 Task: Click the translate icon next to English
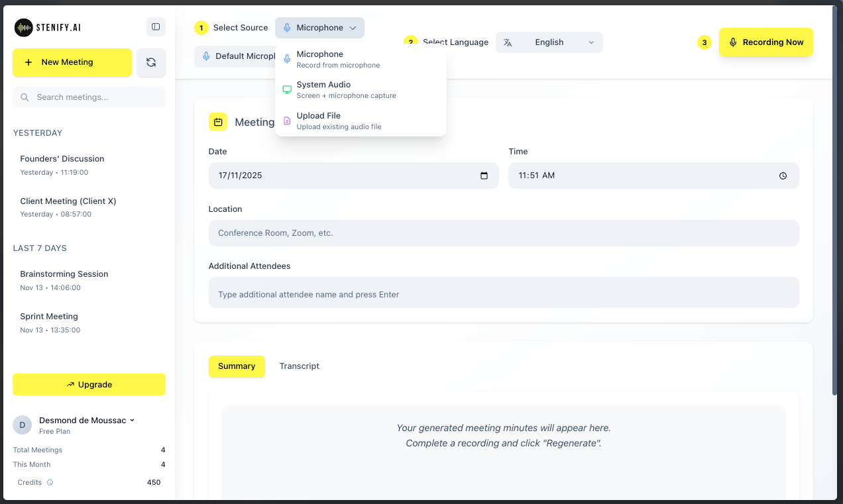[508, 42]
